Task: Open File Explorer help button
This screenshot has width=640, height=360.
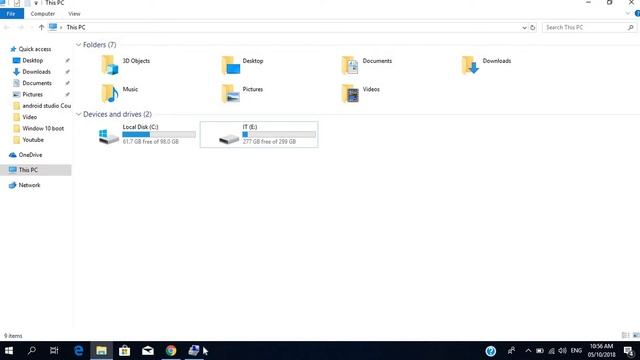Action: pyautogui.click(x=637, y=13)
